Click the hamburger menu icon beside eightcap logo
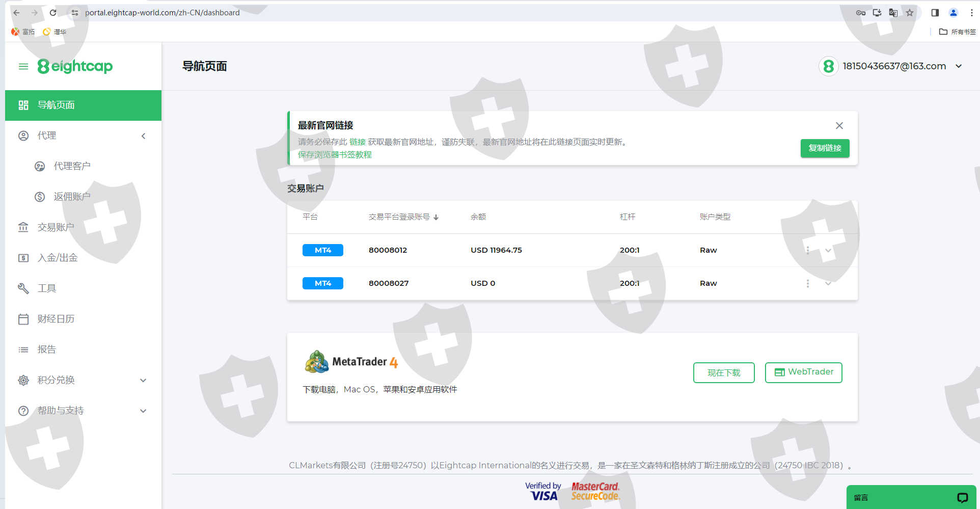 (x=23, y=66)
